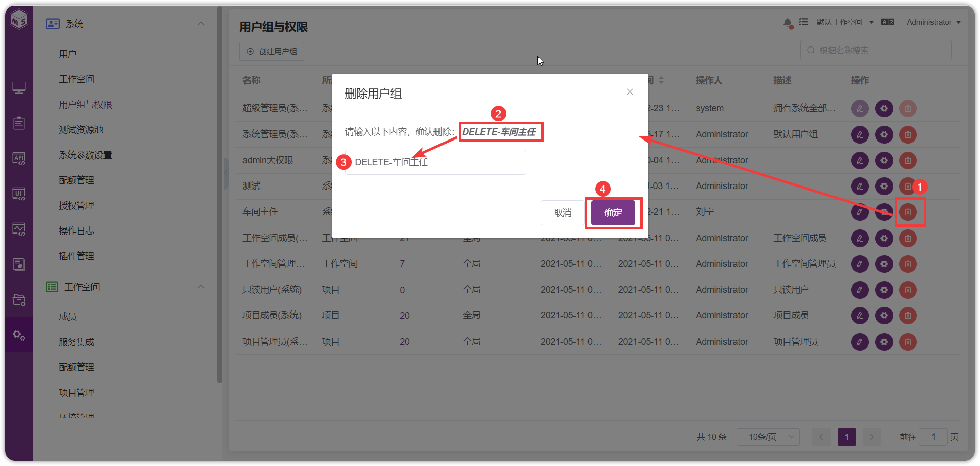Click the next page arrow
980x466 pixels.
coord(872,437)
